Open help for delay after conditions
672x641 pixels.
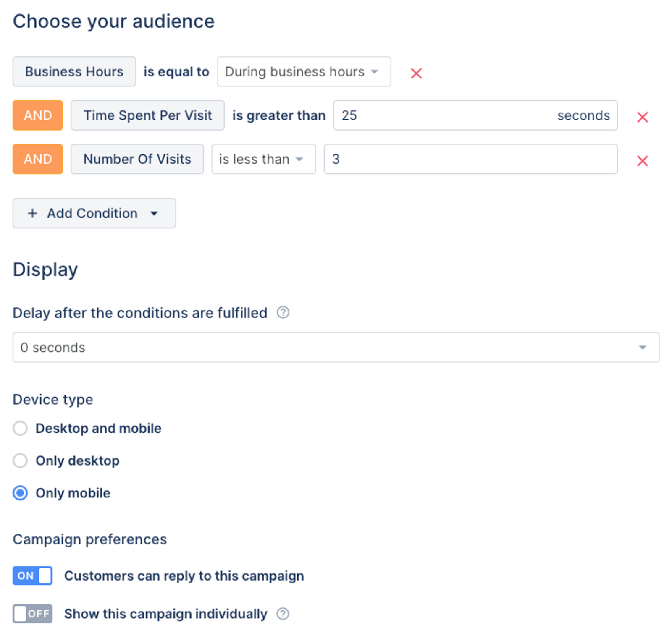tap(283, 313)
